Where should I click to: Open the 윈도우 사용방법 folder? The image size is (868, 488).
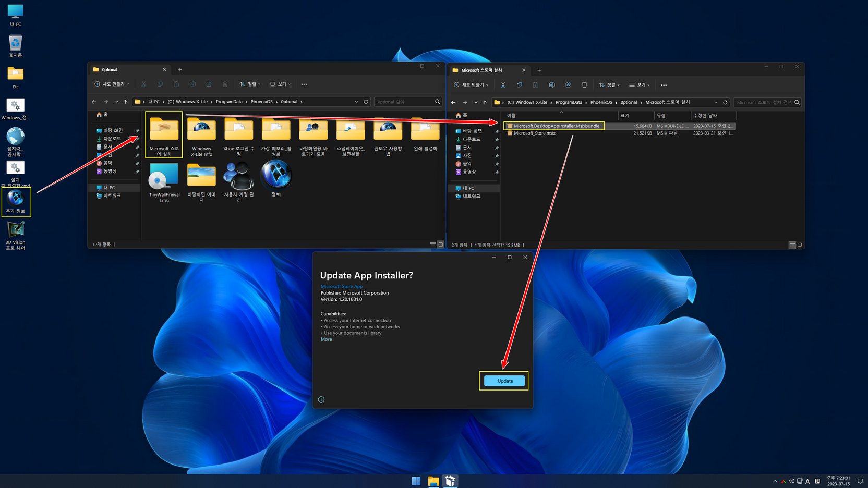tap(388, 136)
